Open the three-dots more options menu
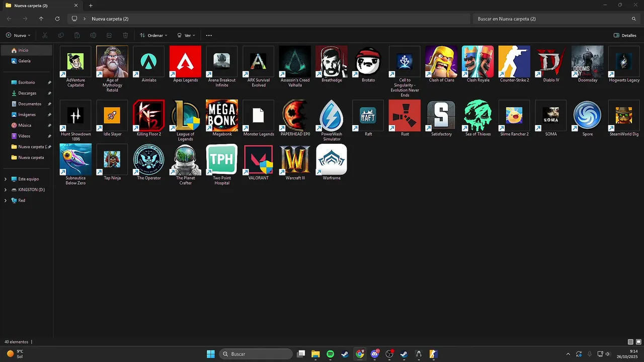 point(209,35)
